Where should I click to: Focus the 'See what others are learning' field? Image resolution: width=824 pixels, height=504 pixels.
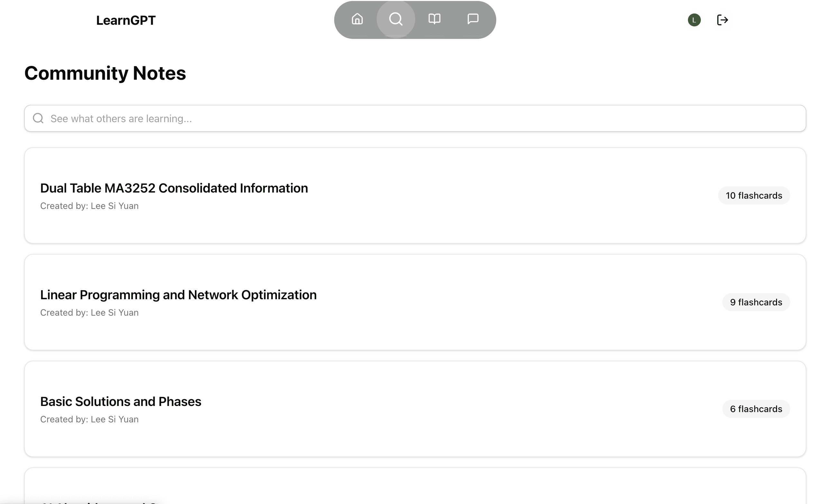click(415, 118)
